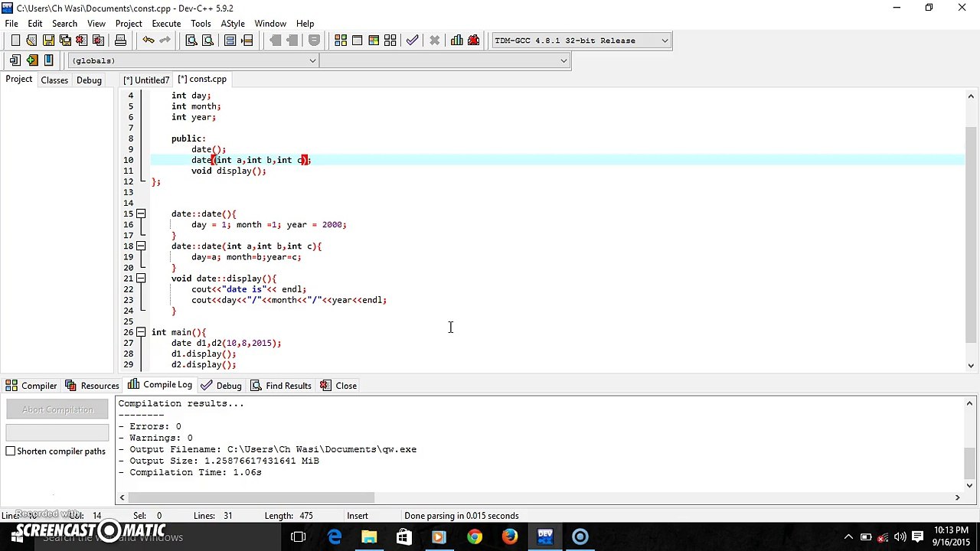Click the Replace toolbar icon
980x551 pixels.
click(207, 41)
